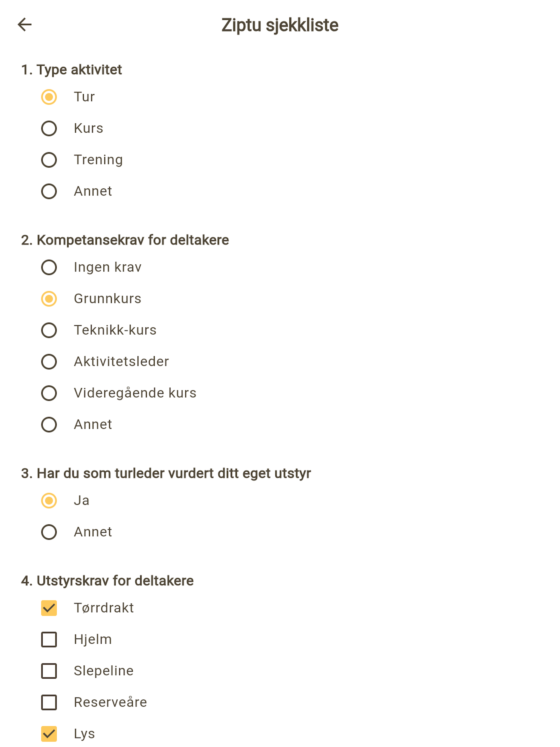The image size is (560, 747).
Task: Pick Teknikk-kurs as the competence requirement
Action: click(49, 330)
